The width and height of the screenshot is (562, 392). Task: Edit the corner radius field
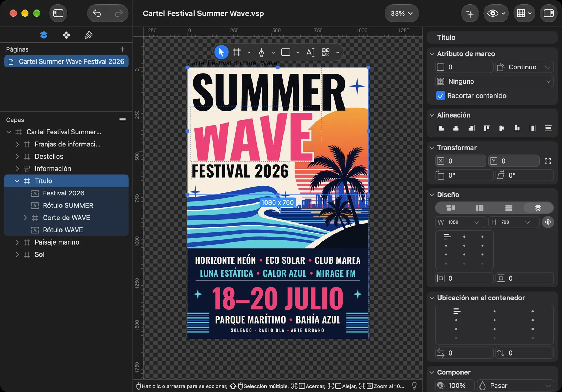[464, 67]
